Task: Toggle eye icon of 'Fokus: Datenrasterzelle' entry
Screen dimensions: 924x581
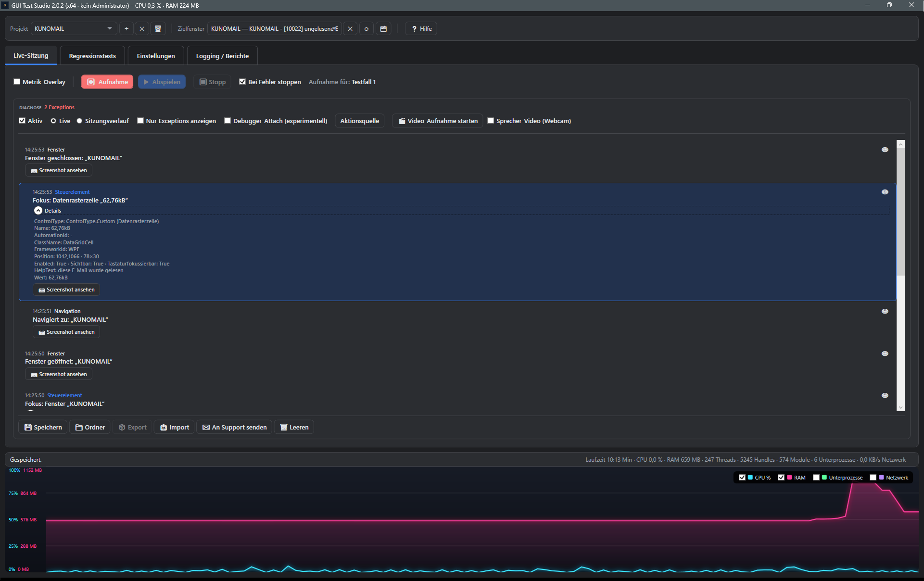Action: tap(885, 192)
